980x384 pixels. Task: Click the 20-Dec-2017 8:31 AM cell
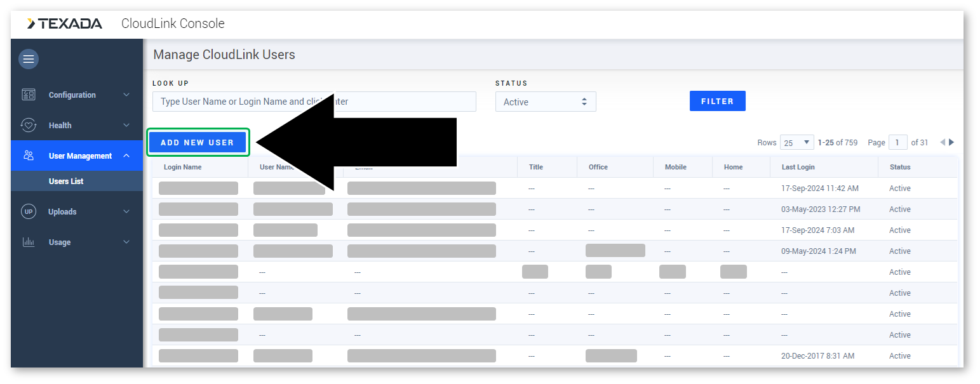(818, 356)
